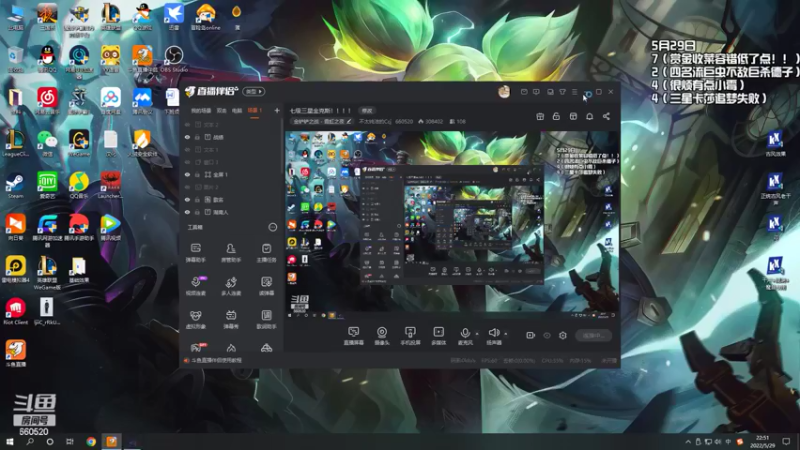Add a 摄像头 camera source

[382, 336]
